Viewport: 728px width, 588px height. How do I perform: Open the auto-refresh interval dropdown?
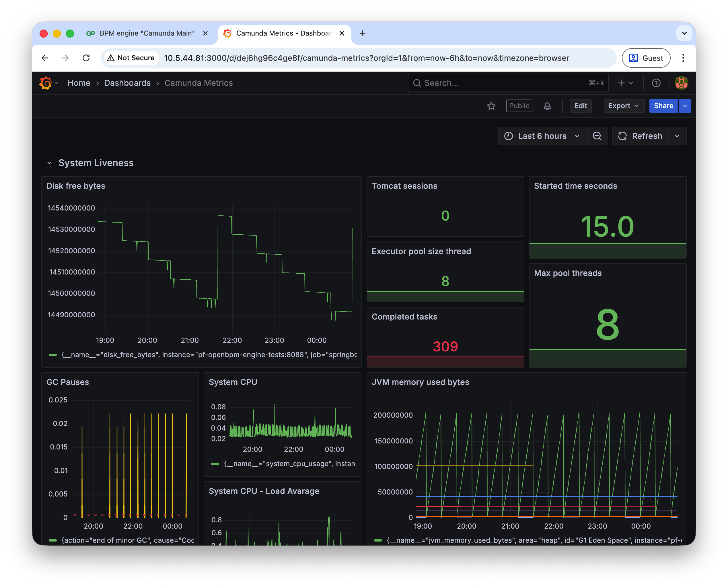coord(676,136)
